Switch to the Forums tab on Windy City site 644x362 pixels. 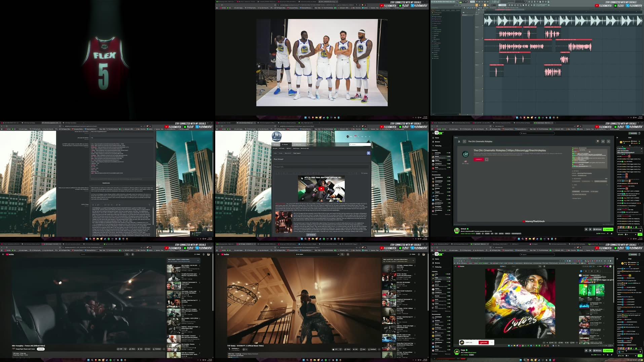point(285,144)
